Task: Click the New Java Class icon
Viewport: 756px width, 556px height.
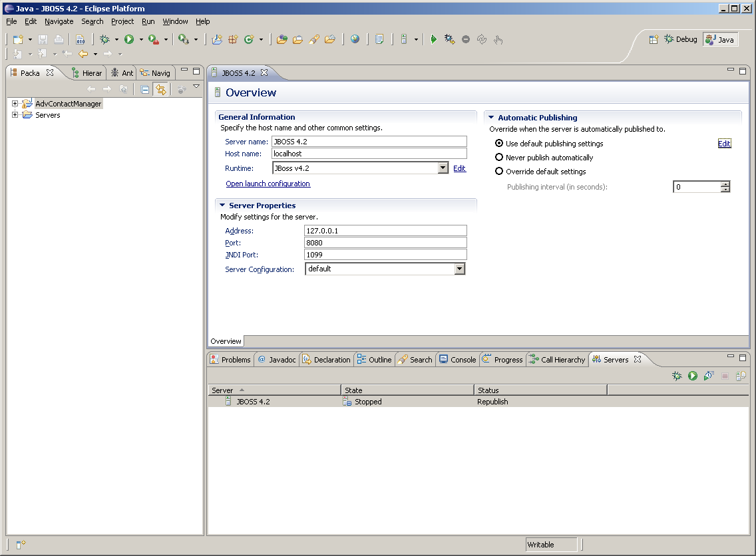Action: click(249, 39)
